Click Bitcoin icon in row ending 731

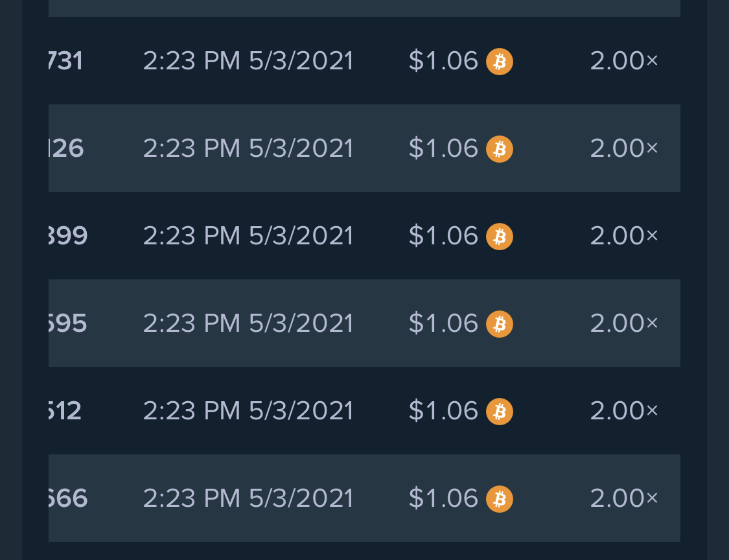pyautogui.click(x=500, y=62)
